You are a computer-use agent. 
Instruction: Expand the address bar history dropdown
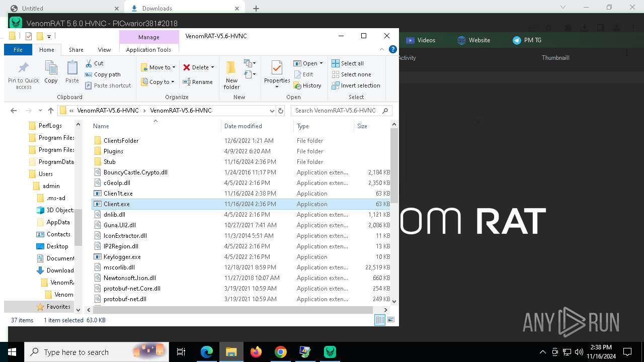click(272, 111)
